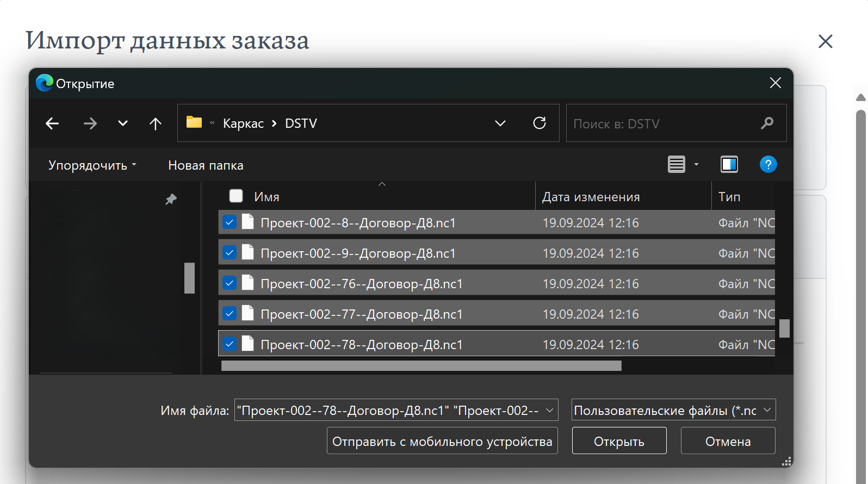Click the folder icon in address bar
Screen dimensions: 868x484
194,122
